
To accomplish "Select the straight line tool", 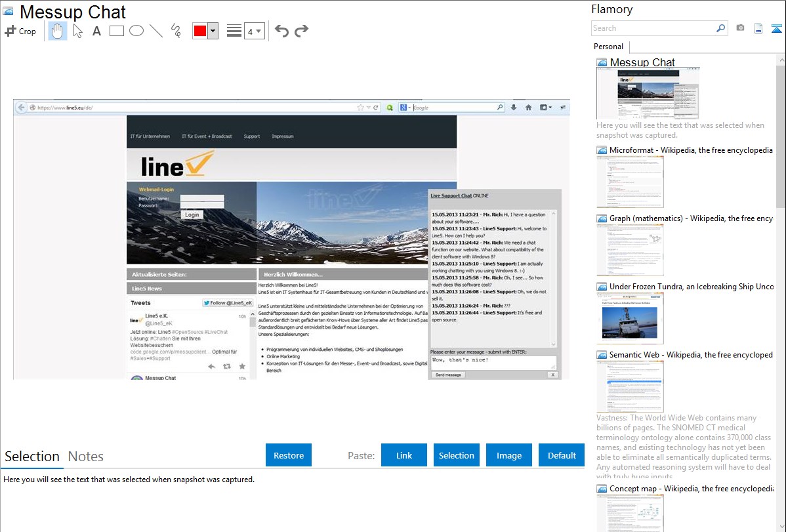I will click(x=156, y=31).
